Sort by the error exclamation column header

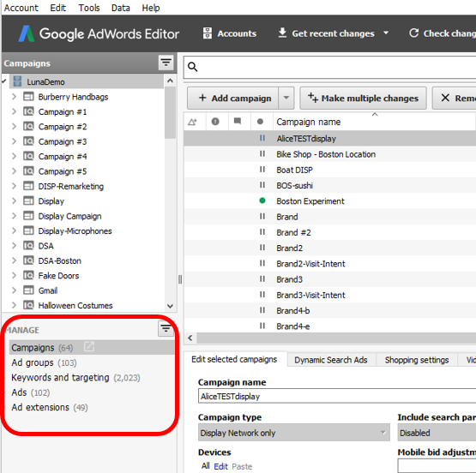pyautogui.click(x=215, y=122)
